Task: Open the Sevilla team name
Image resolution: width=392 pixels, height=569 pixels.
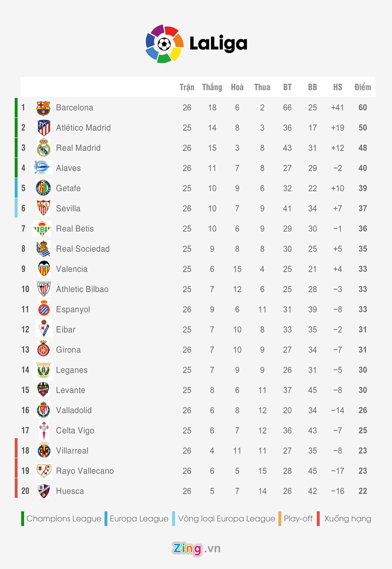Action: (68, 209)
